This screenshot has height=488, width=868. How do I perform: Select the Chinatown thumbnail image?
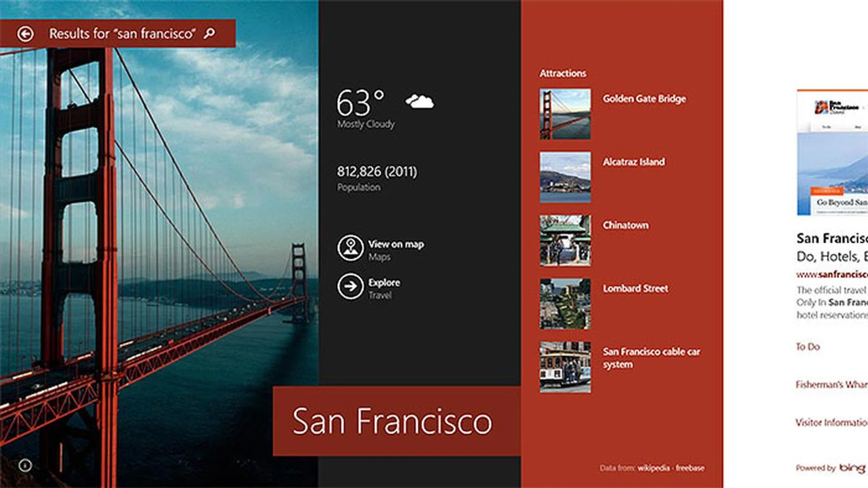pyautogui.click(x=565, y=240)
